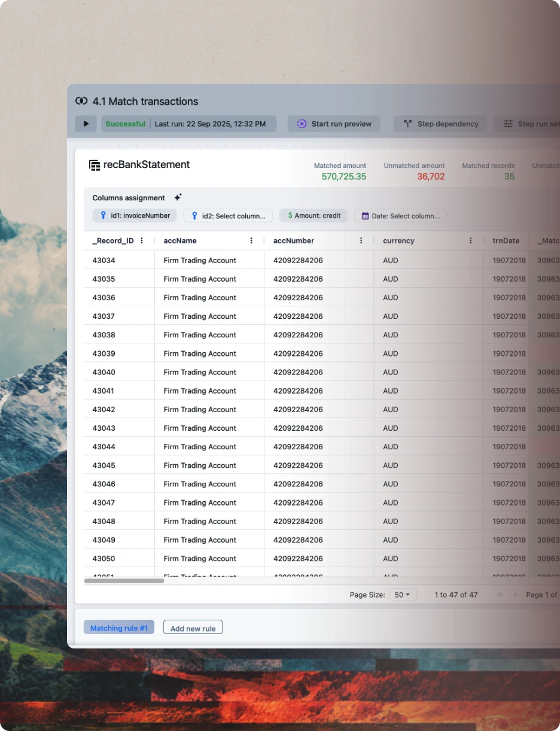Image resolution: width=560 pixels, height=731 pixels.
Task: Choose a column for id2
Action: click(228, 215)
